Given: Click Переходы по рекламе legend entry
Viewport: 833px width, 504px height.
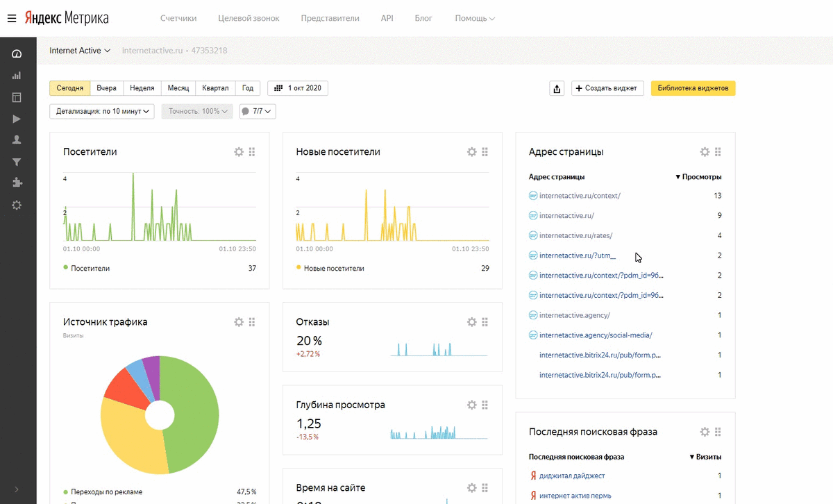Looking at the screenshot, I should [x=103, y=492].
